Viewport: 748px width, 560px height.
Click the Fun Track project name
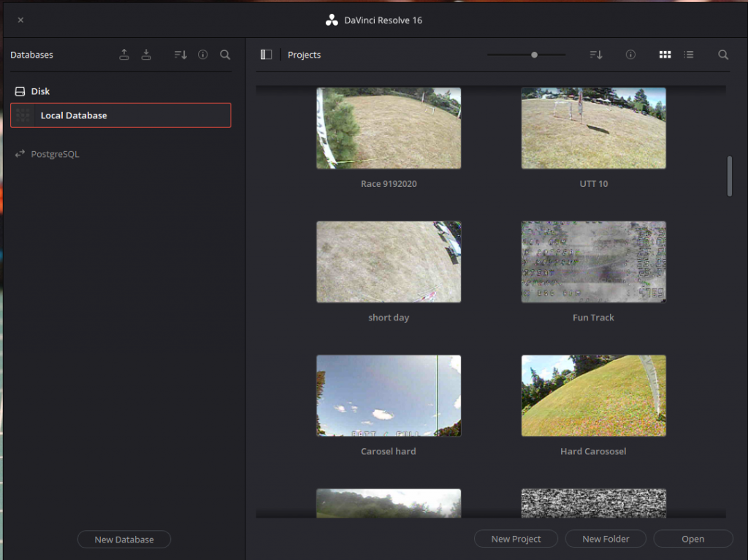click(593, 318)
